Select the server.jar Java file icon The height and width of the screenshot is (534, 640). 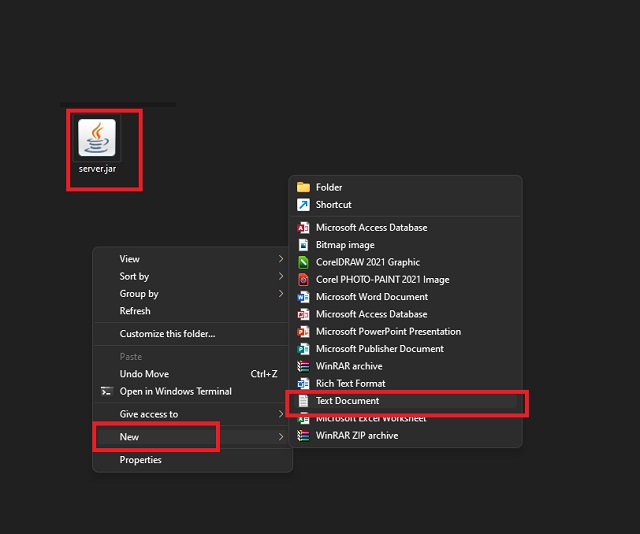tap(97, 138)
